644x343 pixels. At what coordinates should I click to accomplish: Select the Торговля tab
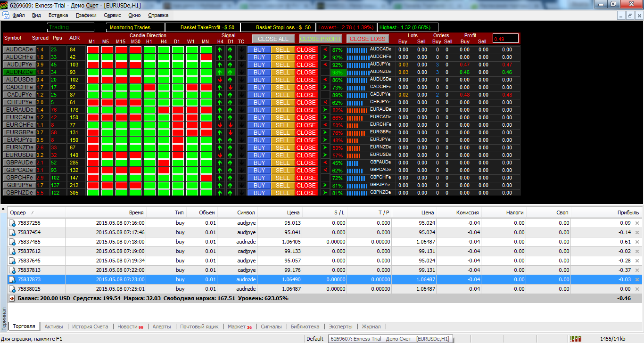[24, 327]
